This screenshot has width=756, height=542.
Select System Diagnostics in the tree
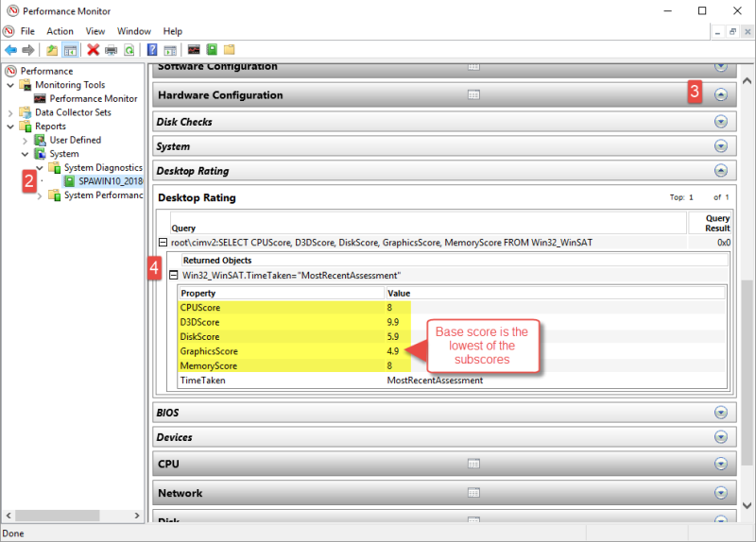pos(103,168)
